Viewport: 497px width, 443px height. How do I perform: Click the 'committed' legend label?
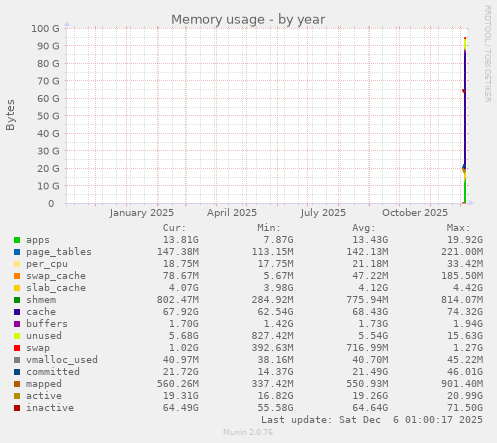point(53,372)
